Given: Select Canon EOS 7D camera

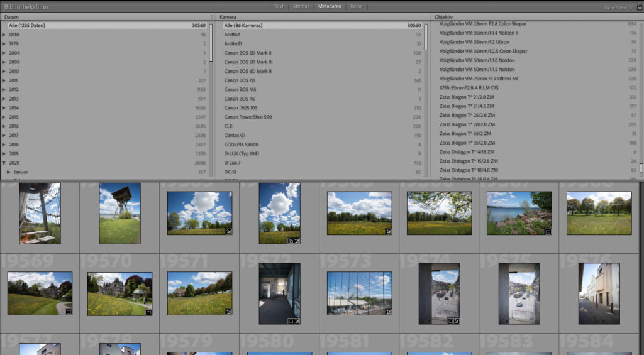Looking at the screenshot, I should 323,80.
